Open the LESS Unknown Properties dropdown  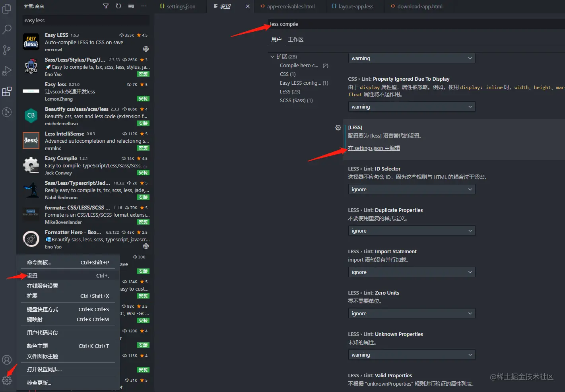coord(412,355)
